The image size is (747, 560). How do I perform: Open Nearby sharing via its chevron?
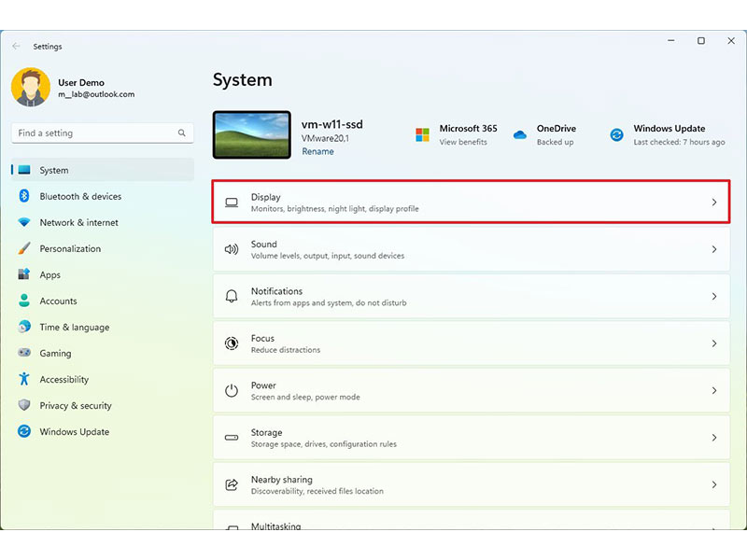coord(714,484)
